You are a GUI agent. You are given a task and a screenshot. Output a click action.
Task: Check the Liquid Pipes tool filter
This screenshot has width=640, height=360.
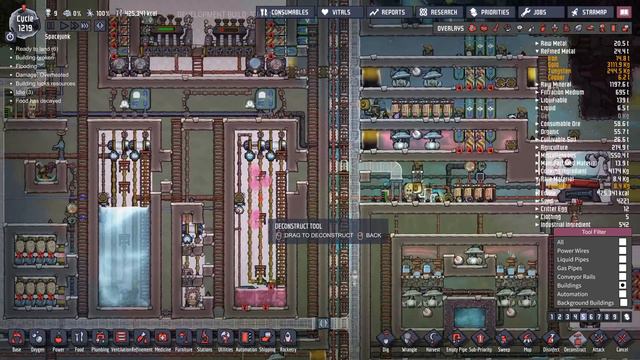[622, 259]
